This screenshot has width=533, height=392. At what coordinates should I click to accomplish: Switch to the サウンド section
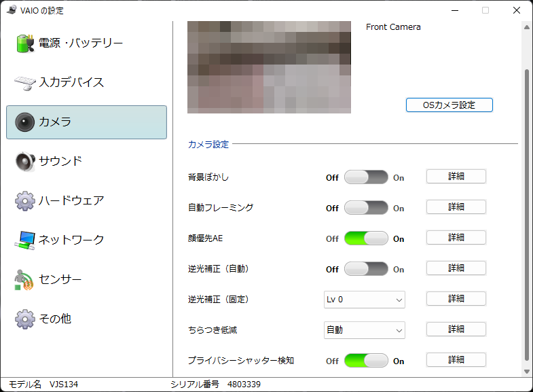point(86,162)
